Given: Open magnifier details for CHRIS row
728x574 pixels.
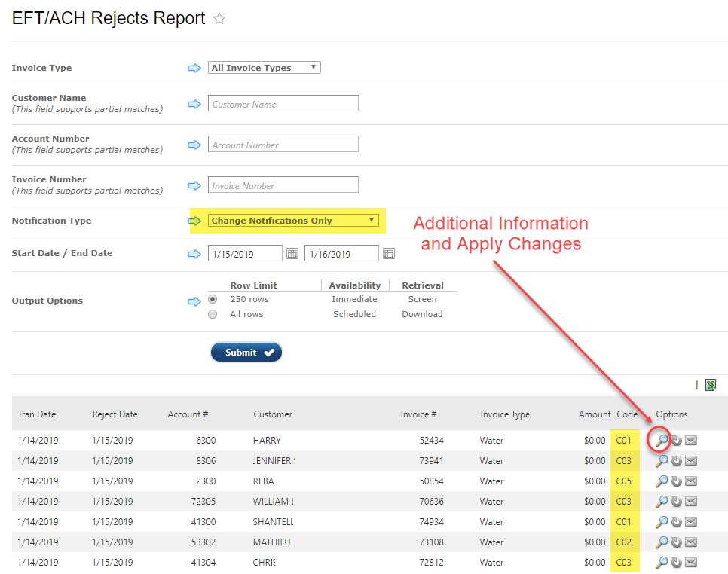Looking at the screenshot, I should 662,563.
